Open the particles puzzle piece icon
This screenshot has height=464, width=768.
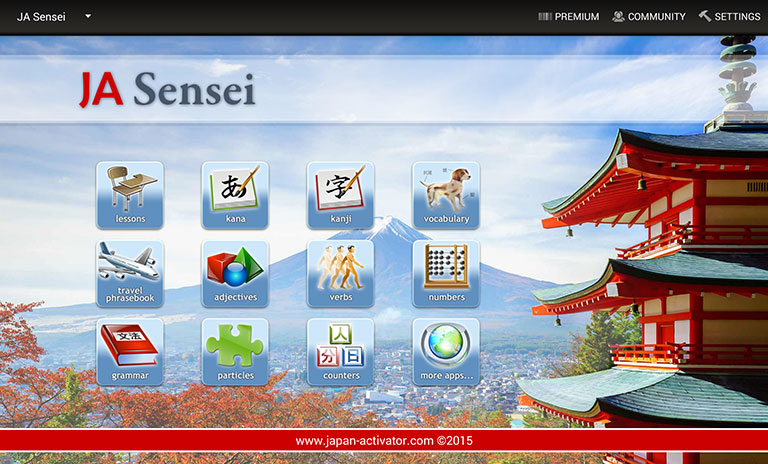click(235, 352)
